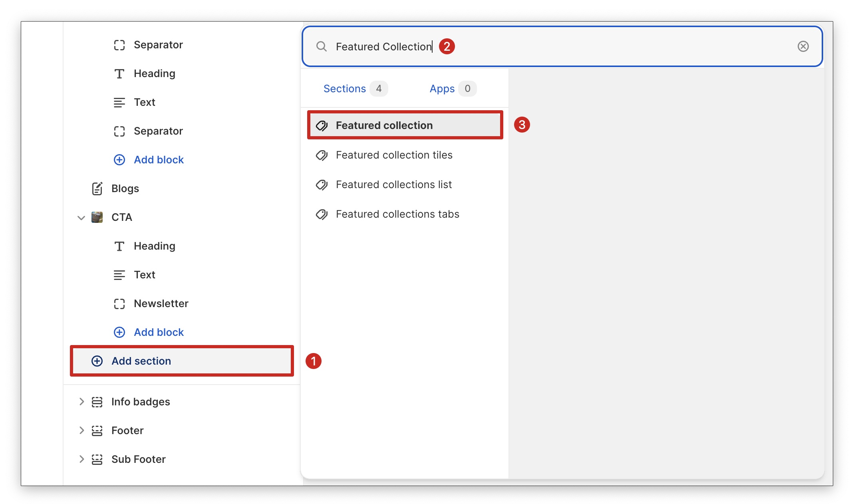Expand the Footer section arrow
854x504 pixels.
click(81, 431)
